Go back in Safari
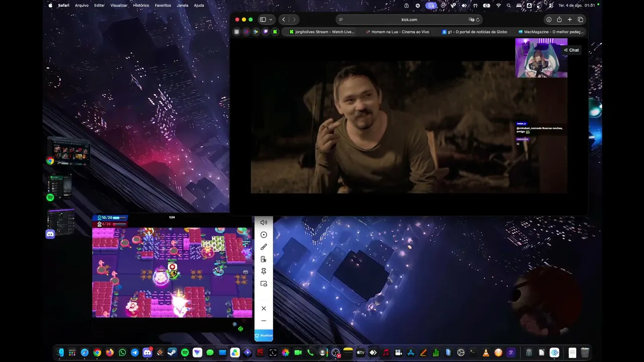The image size is (644, 362). click(284, 20)
